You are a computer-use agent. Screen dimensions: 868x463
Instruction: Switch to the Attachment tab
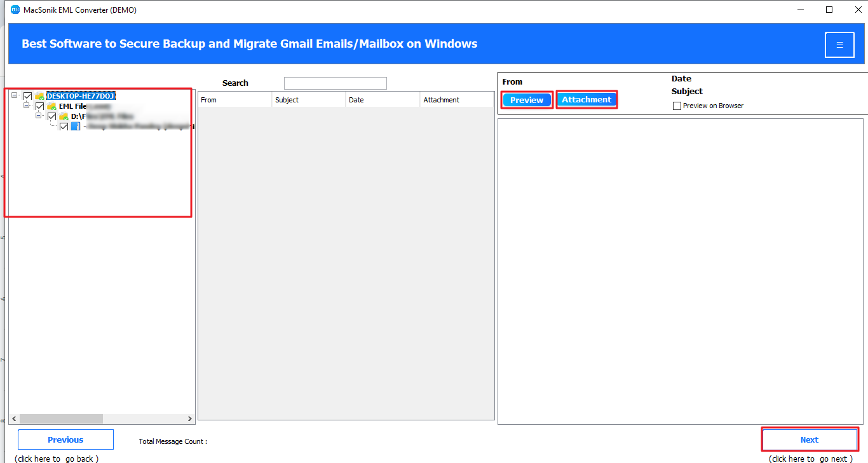click(x=587, y=99)
